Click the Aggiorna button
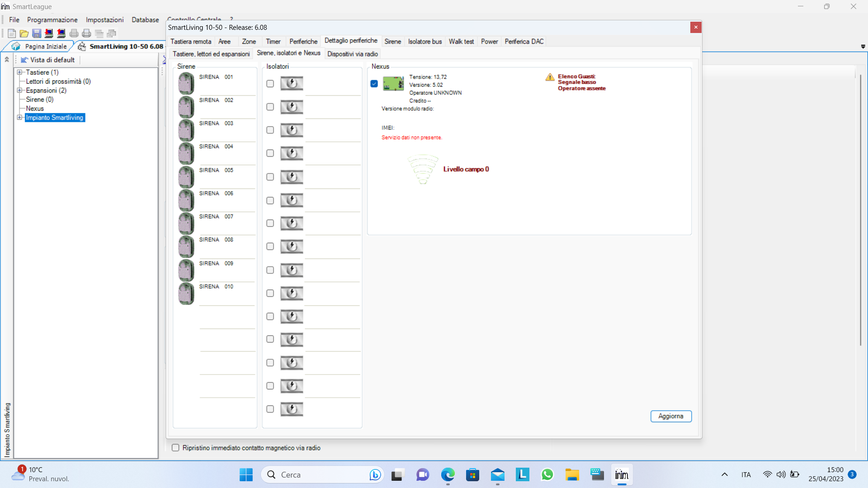The width and height of the screenshot is (868, 488). pyautogui.click(x=671, y=416)
